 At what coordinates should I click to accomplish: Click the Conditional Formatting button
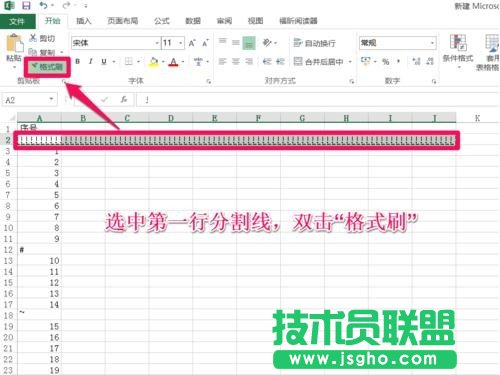pyautogui.click(x=458, y=51)
